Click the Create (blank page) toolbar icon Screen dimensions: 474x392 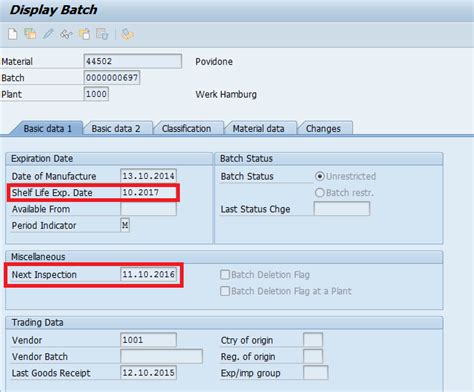tap(13, 34)
